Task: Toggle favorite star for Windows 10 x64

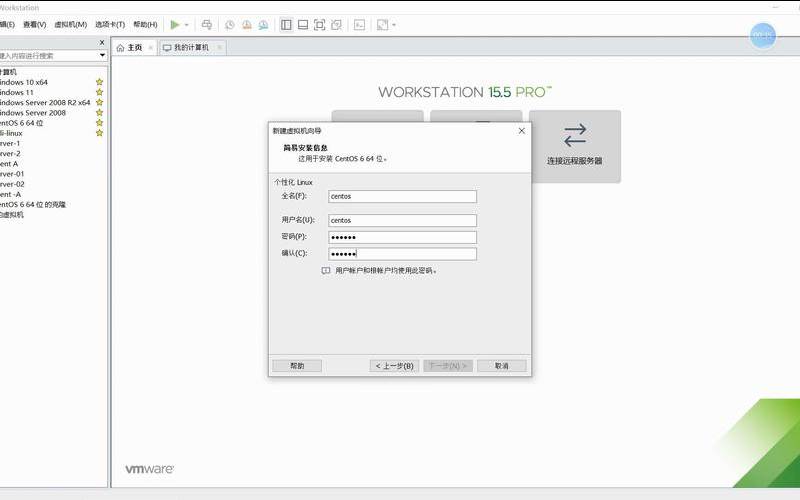Action: [99, 82]
